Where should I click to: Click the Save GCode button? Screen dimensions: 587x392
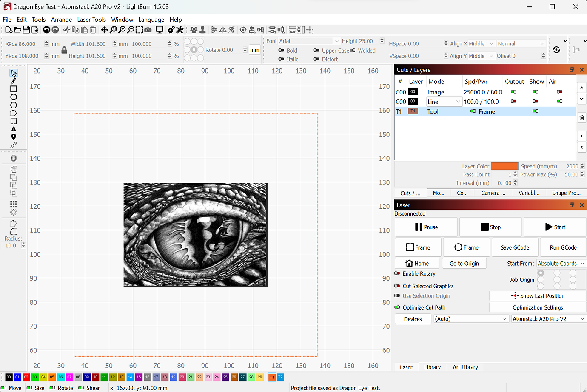pos(515,247)
